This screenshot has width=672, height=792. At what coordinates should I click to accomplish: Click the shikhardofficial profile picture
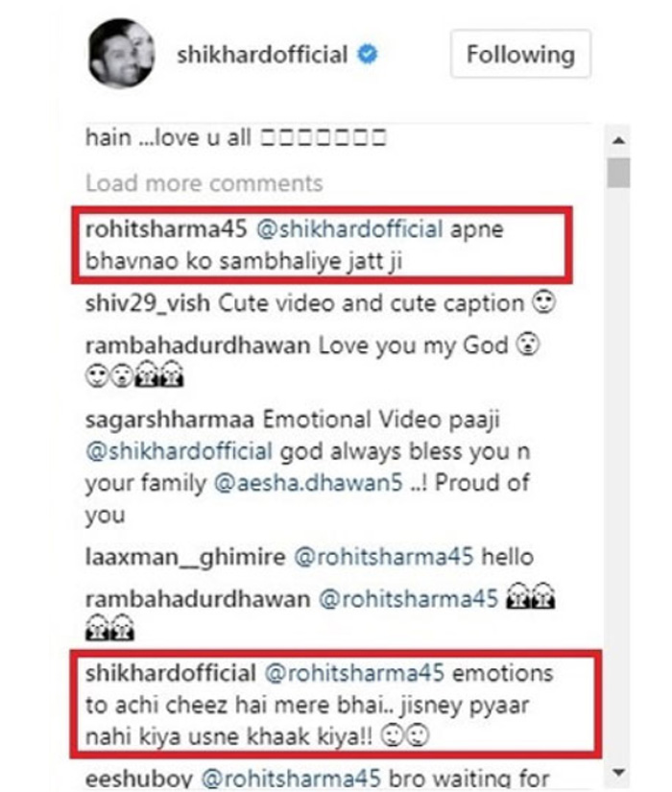(121, 53)
